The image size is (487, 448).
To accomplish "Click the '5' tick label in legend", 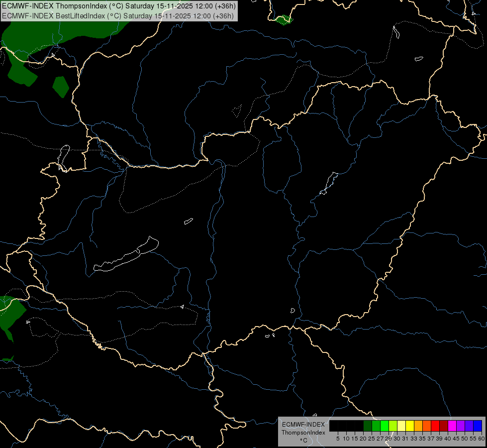I will 338,439.
